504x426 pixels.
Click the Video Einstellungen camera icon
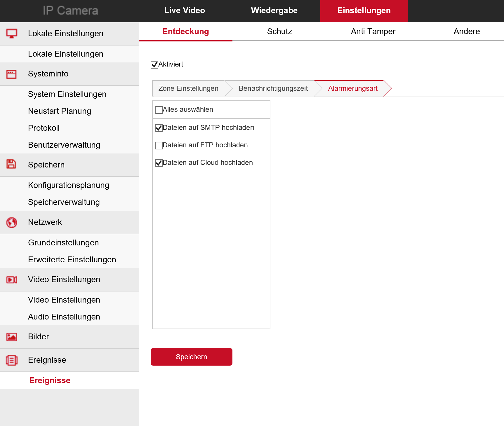(x=12, y=280)
